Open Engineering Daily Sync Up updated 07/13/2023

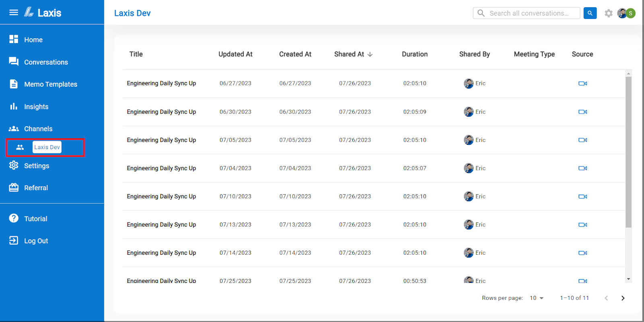tap(161, 224)
